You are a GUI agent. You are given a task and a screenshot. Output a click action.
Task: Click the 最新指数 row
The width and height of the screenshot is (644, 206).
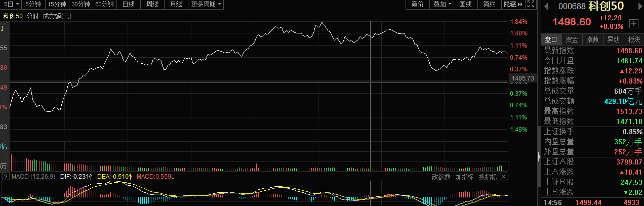tap(593, 51)
